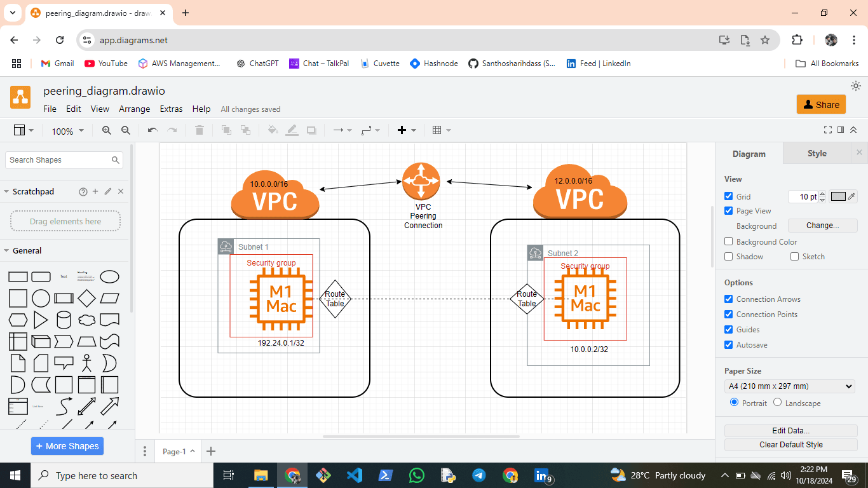Enable the Shadow checkbox
Image resolution: width=868 pixels, height=488 pixels.
click(729, 257)
